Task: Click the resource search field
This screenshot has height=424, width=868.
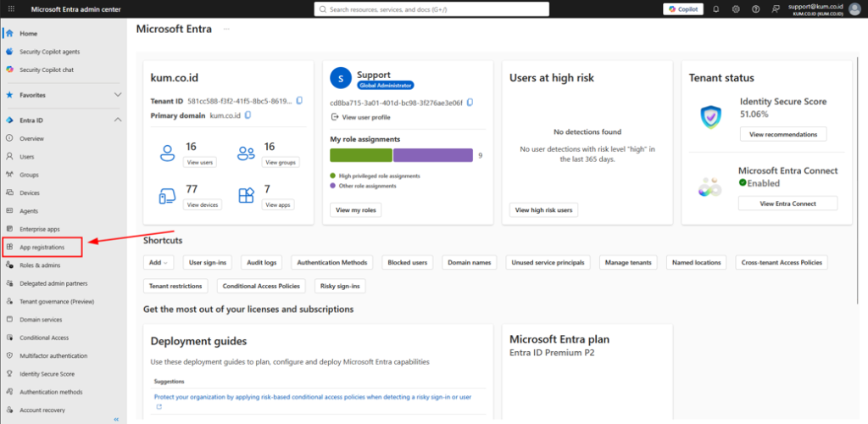Action: [431, 9]
